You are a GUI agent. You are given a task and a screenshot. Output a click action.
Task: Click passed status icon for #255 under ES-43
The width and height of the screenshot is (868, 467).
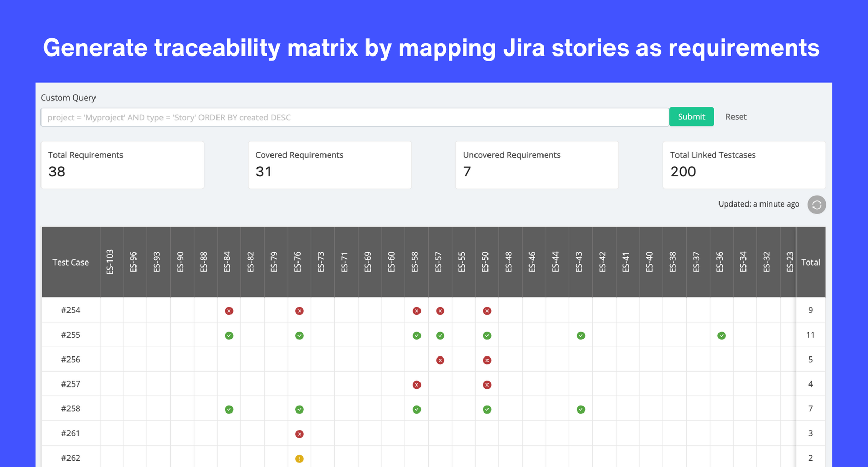581,336
